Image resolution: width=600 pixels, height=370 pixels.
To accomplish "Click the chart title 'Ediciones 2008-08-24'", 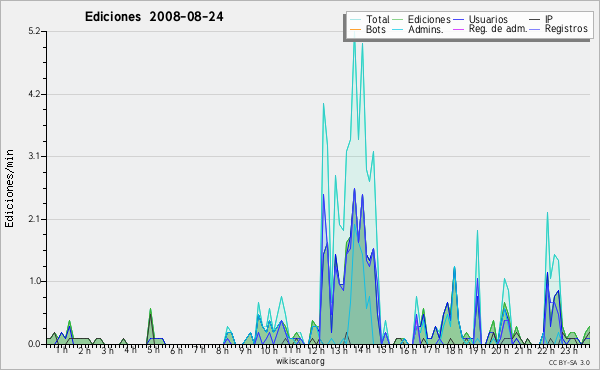I will [x=154, y=17].
